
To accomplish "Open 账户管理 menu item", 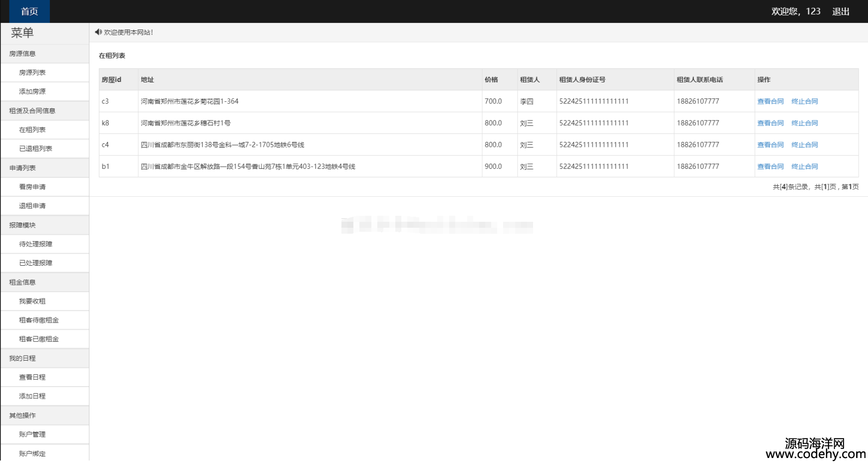I will click(x=45, y=435).
